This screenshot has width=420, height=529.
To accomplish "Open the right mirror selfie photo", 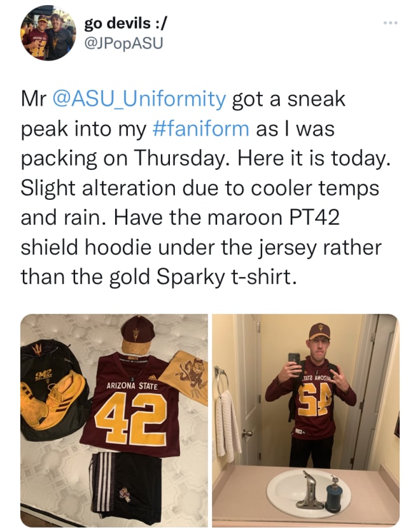I will [305, 420].
